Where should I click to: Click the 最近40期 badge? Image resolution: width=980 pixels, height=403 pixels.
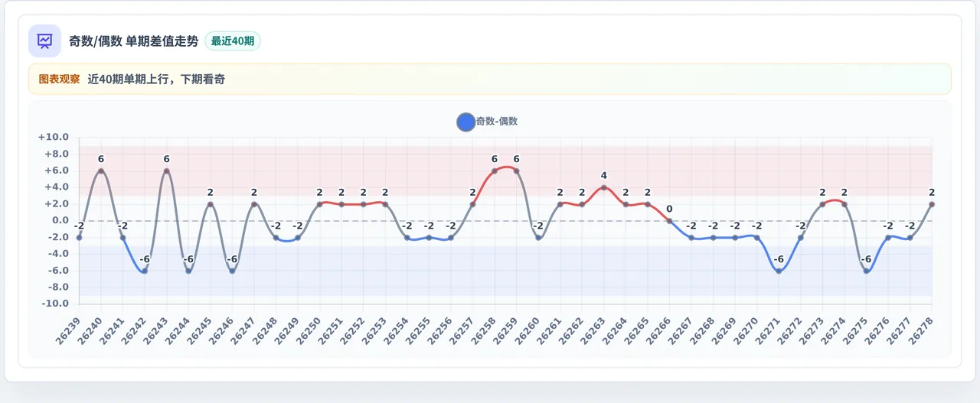[x=233, y=41]
